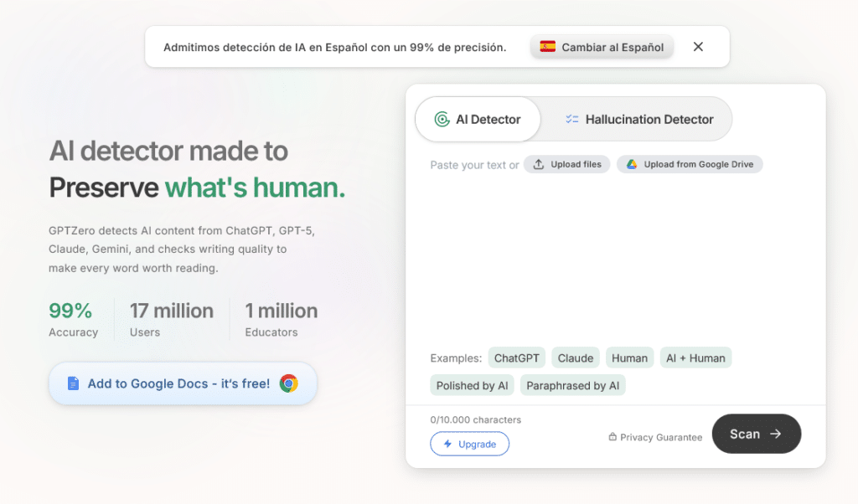Click the Chrome logo icon
This screenshot has width=858, height=504.
289,383
